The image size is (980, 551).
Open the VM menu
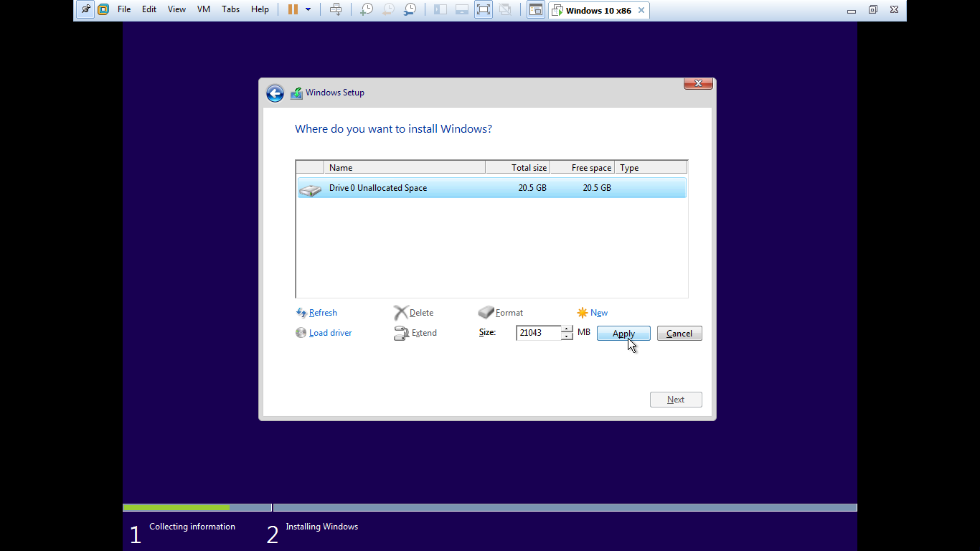(204, 9)
